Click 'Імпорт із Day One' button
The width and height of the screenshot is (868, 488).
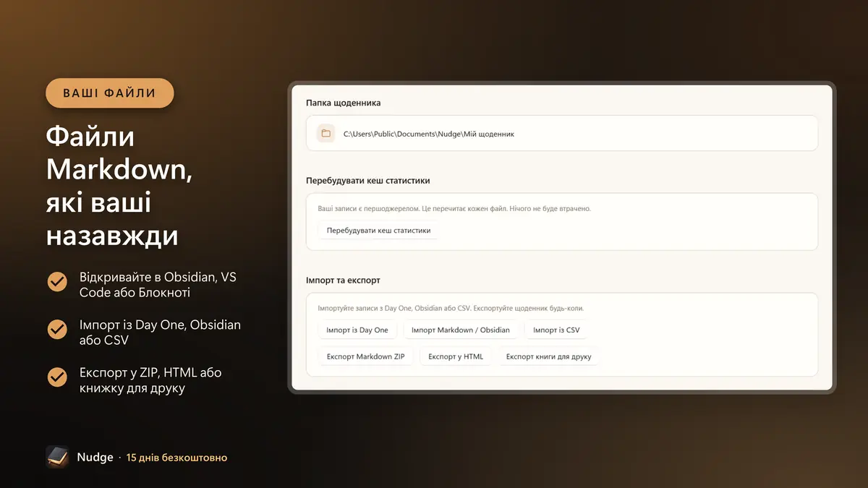point(357,330)
